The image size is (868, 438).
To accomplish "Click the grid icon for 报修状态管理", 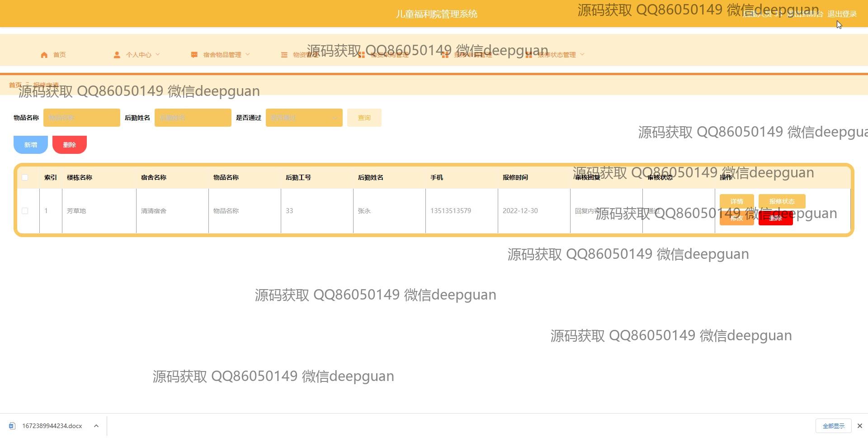I will [528, 55].
